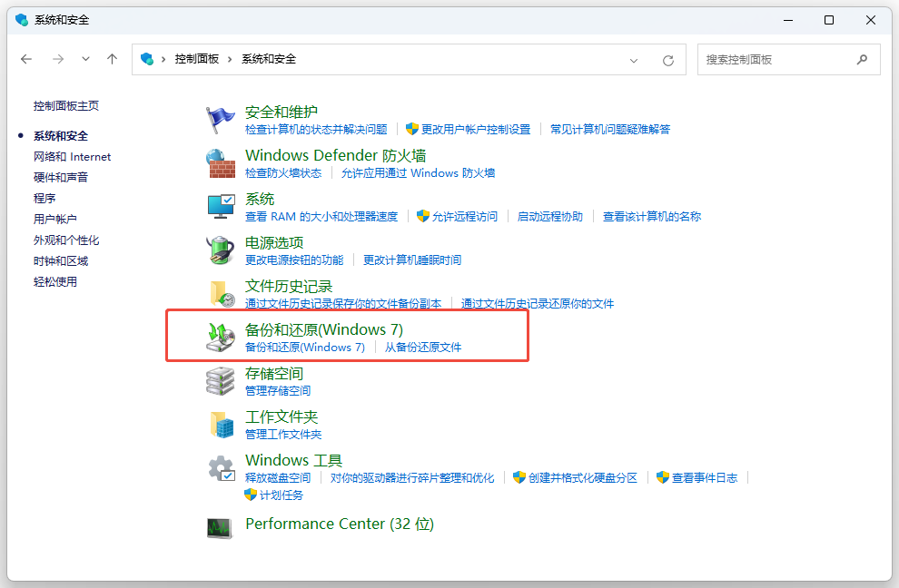Click the Performance Center graph icon
Screen dimensions: 899x588
point(220,527)
